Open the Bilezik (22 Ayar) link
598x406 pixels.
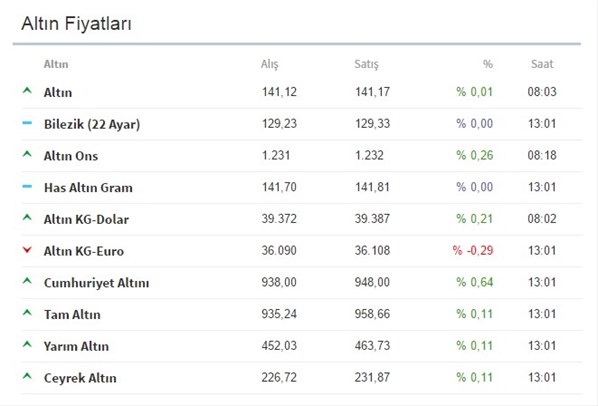pos(92,124)
